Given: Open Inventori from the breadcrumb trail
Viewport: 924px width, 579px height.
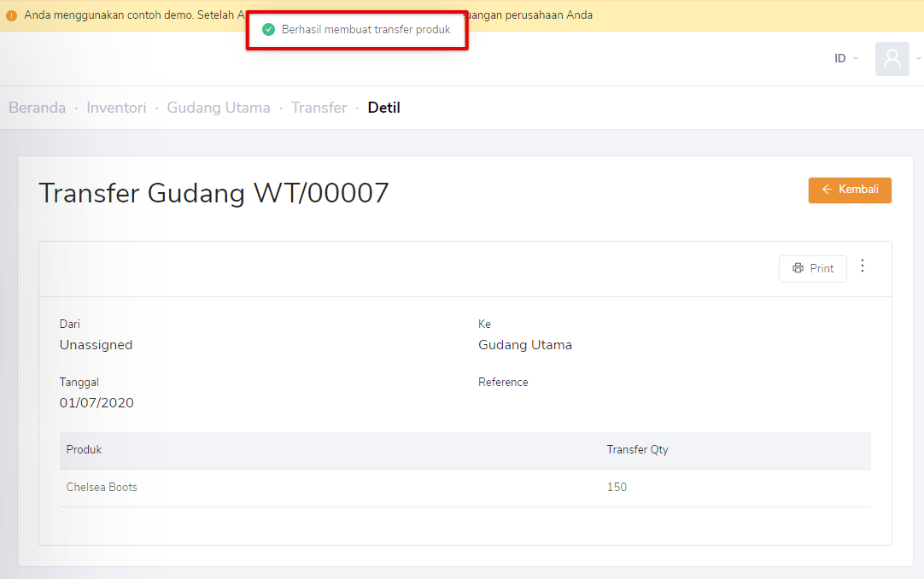Looking at the screenshot, I should [x=116, y=108].
